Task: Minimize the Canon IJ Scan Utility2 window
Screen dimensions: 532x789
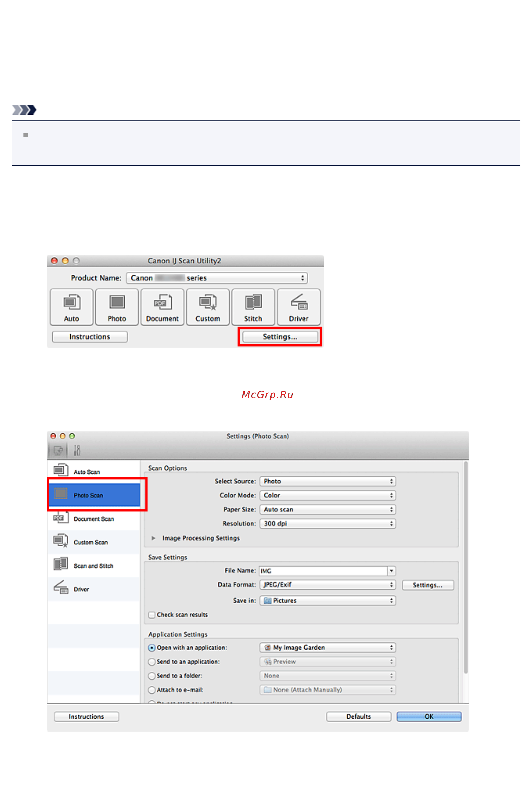Action: point(65,260)
